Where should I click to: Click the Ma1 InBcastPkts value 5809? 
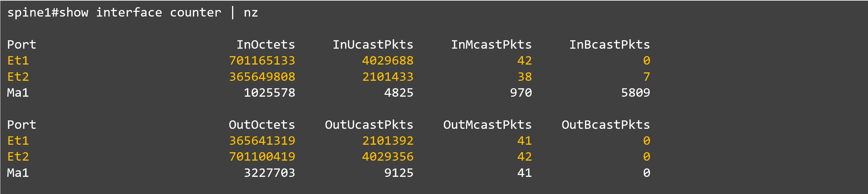click(x=635, y=93)
